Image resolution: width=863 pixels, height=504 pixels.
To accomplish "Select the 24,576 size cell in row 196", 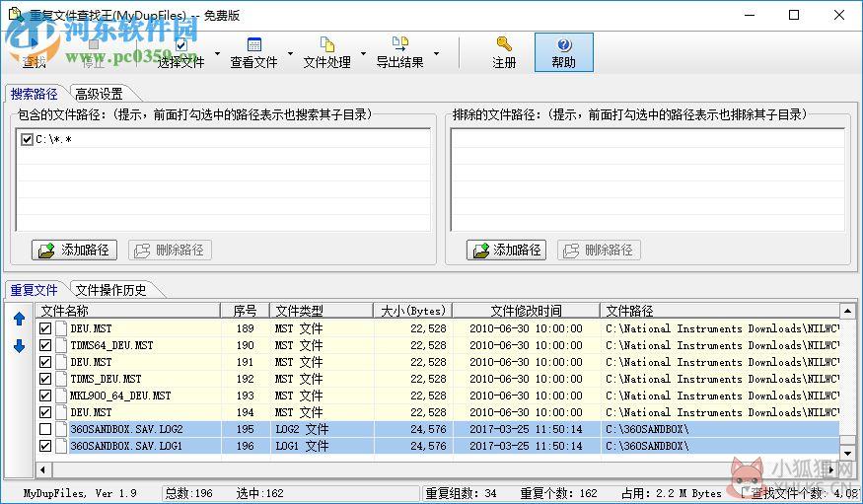I will pos(428,446).
